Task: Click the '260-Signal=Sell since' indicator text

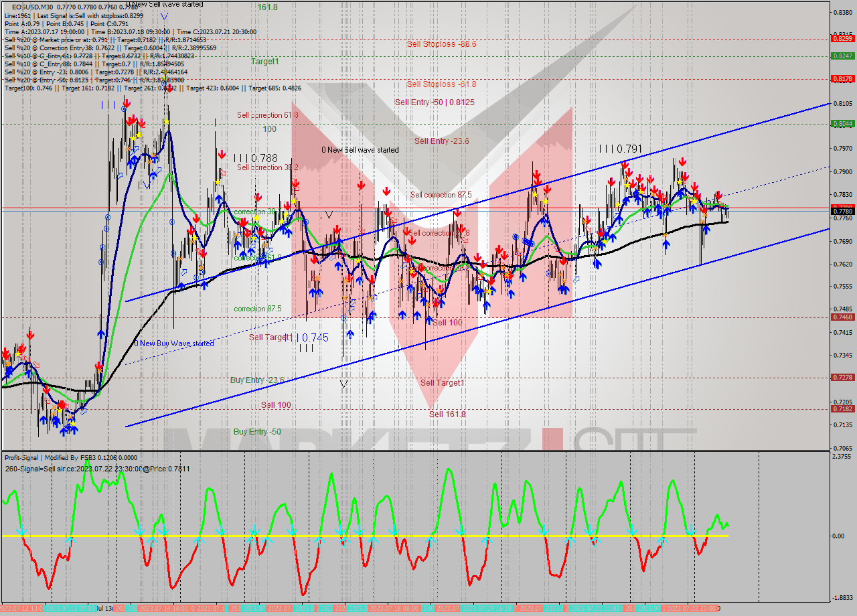Action: 97,469
